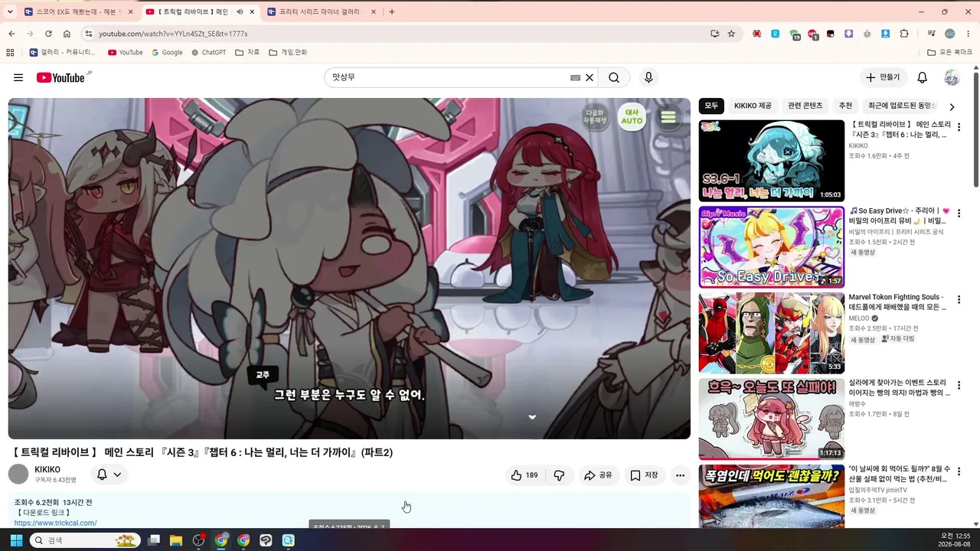Image resolution: width=980 pixels, height=551 pixels.
Task: View site information icon in address bar
Action: coord(88,34)
